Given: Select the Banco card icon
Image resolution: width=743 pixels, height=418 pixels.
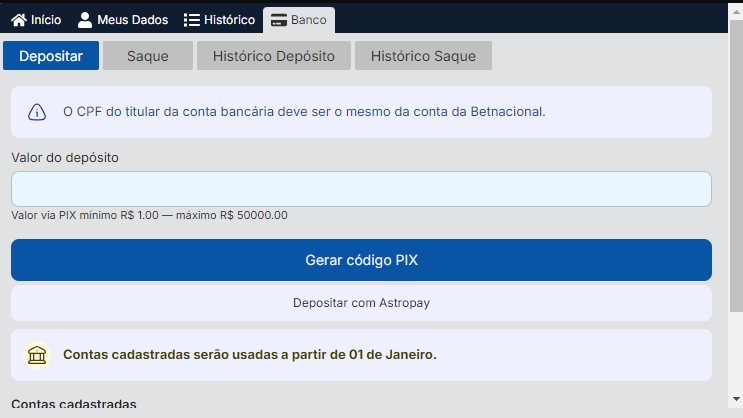Looking at the screenshot, I should point(279,20).
